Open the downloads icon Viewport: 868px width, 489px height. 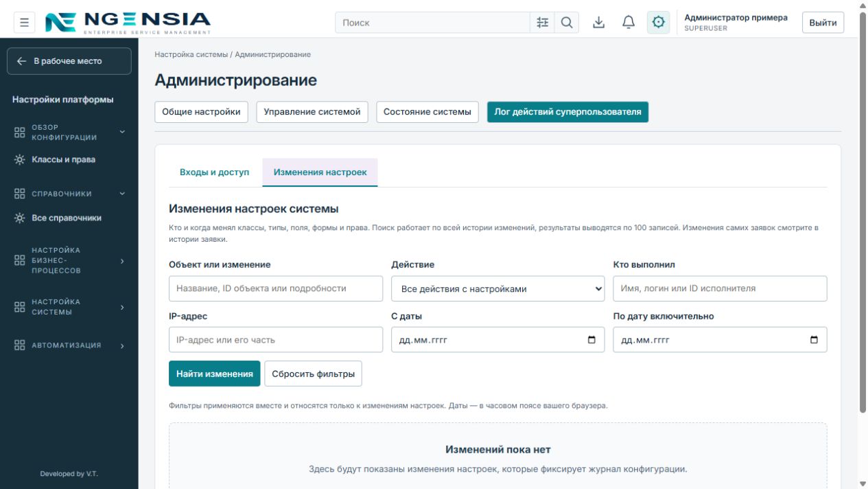tap(599, 23)
